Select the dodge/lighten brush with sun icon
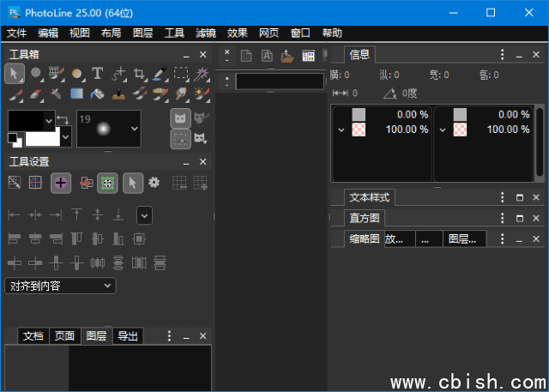This screenshot has width=549, height=392. click(202, 94)
